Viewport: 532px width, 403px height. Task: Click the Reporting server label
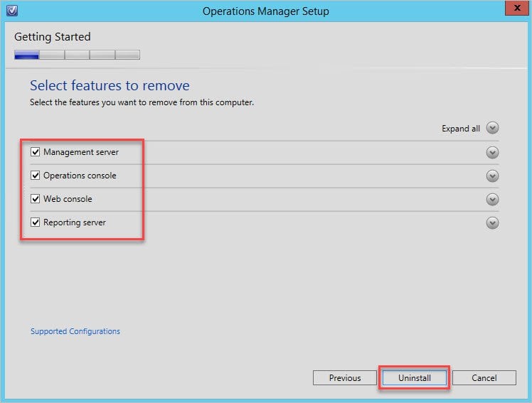pos(75,222)
